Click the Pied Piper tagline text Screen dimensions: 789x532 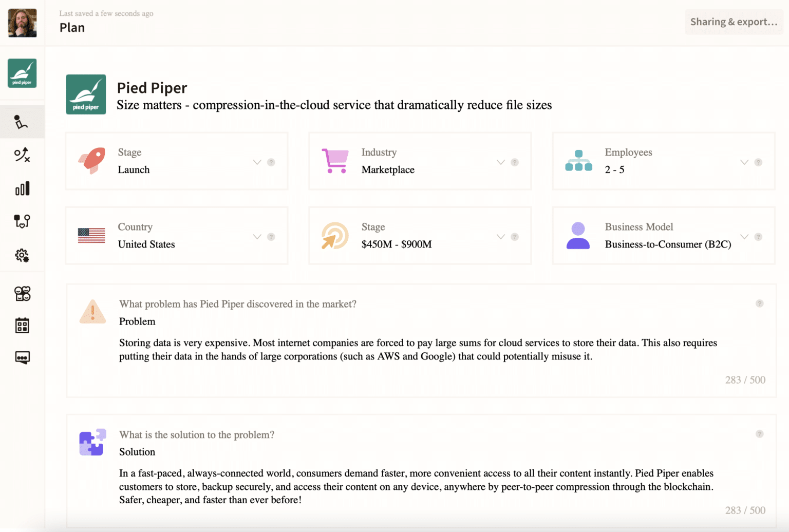pyautogui.click(x=334, y=105)
